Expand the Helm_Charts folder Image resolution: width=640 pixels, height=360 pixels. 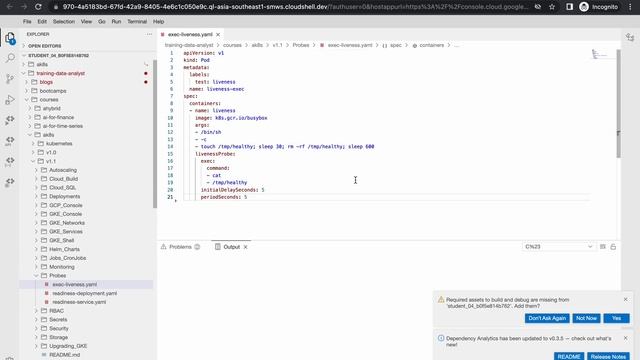64,249
